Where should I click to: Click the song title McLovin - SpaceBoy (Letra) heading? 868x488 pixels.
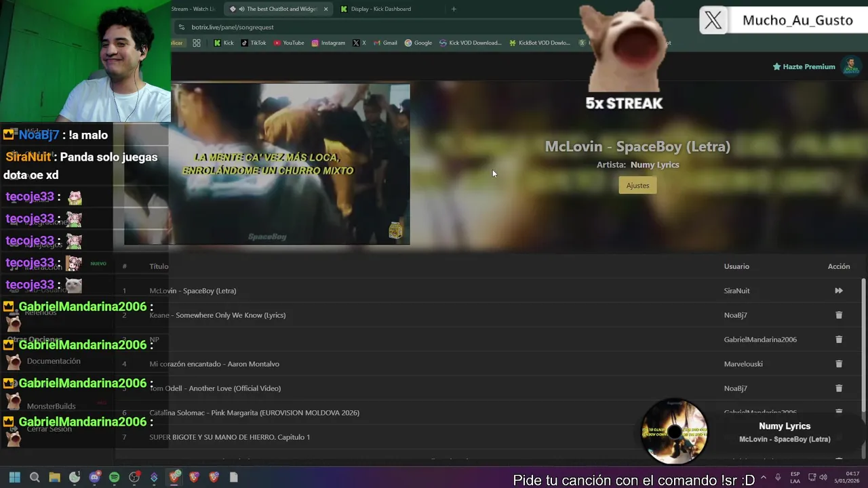click(x=637, y=146)
